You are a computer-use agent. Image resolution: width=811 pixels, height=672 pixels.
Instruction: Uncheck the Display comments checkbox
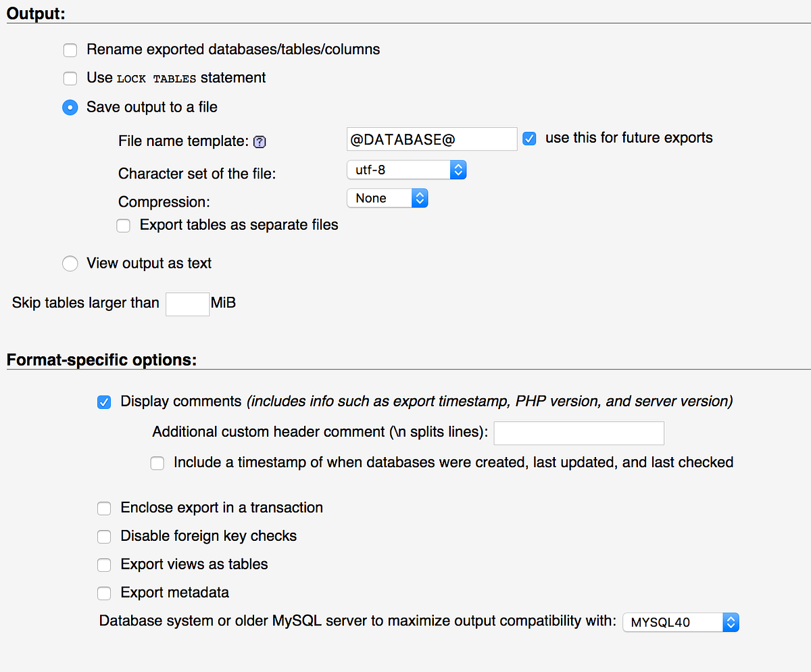[104, 402]
